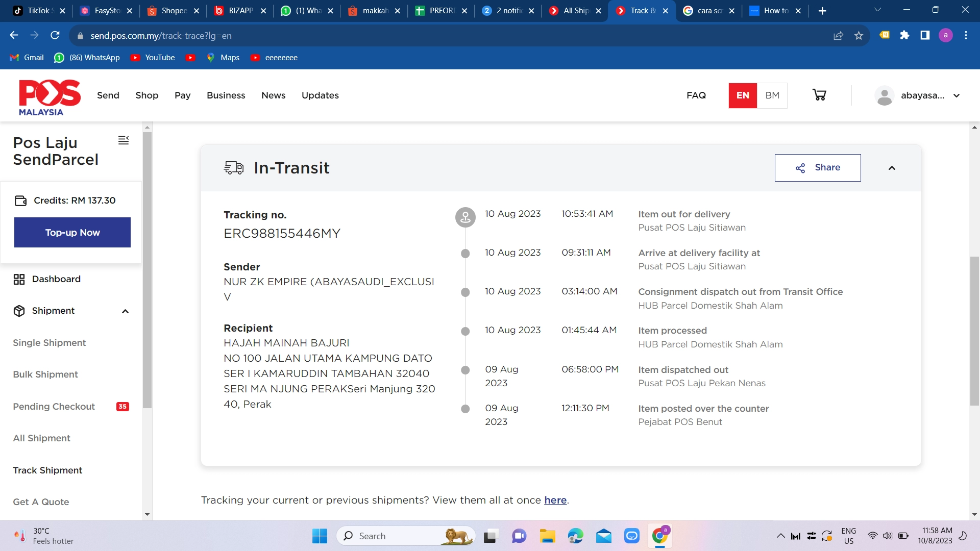Open Get A Quote in sidebar
The height and width of the screenshot is (551, 980).
[x=41, y=502]
